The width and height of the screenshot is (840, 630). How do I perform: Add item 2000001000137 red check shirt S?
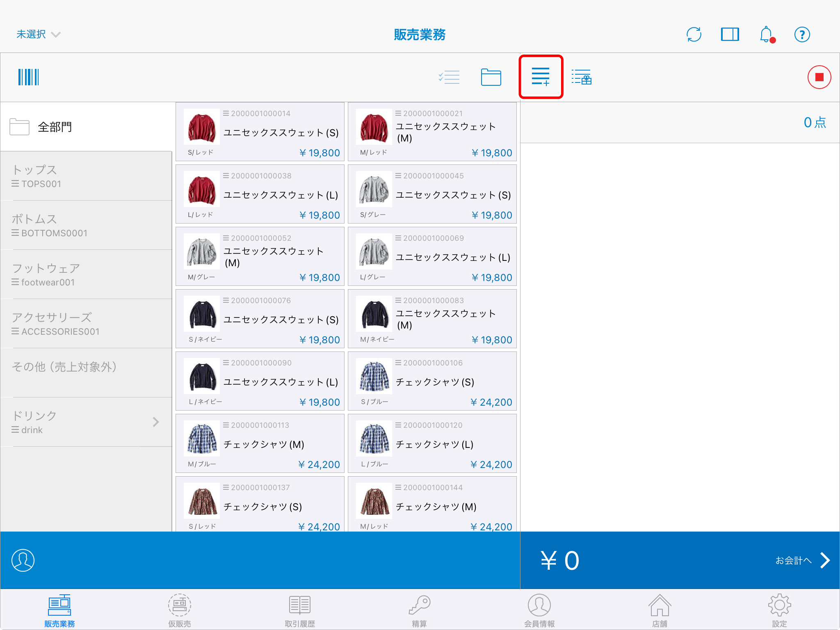tap(260, 504)
